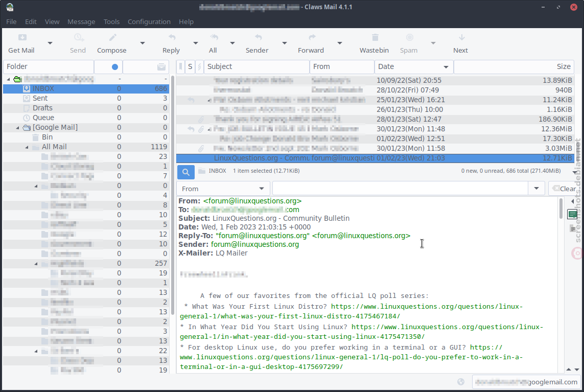The width and height of the screenshot is (584, 392).
Task: Open search history dropdown arrow
Action: [536, 189]
